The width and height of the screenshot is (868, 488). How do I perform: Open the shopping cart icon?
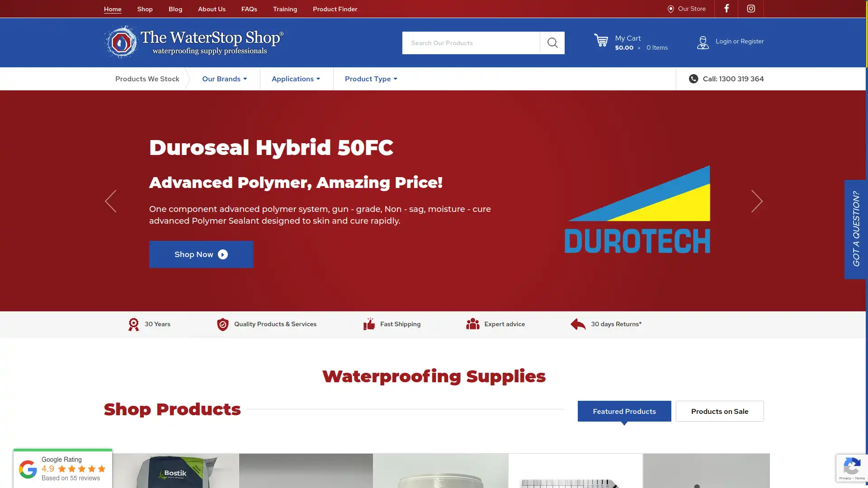click(x=601, y=41)
